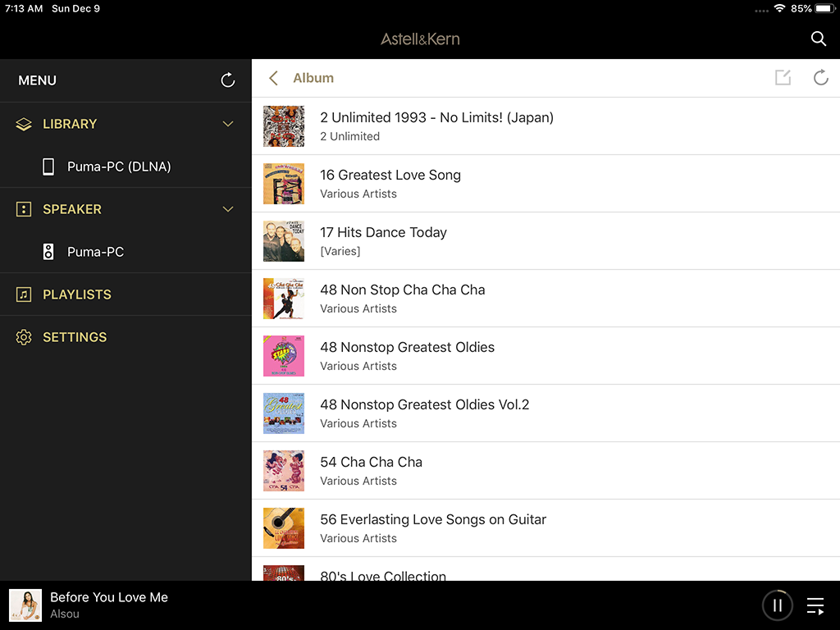Open album 17 Hits Dance Today
Viewport: 840px width, 630px height.
[x=546, y=241]
